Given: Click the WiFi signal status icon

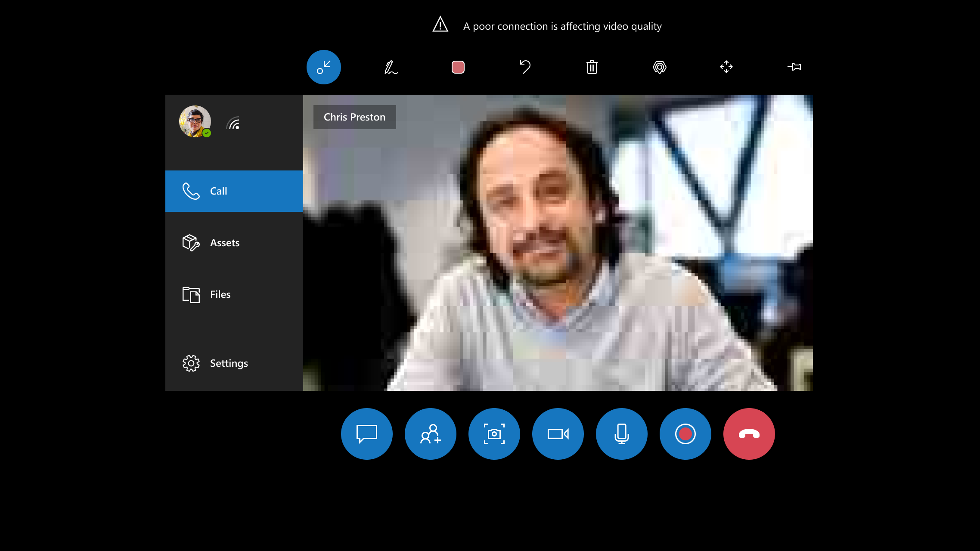Looking at the screenshot, I should 233,124.
